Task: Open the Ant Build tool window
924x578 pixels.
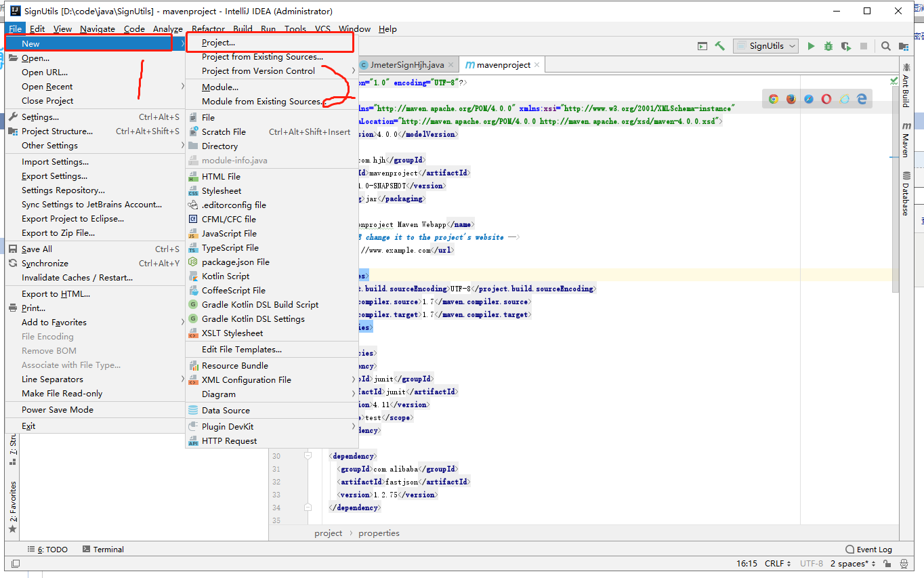Action: coord(906,86)
